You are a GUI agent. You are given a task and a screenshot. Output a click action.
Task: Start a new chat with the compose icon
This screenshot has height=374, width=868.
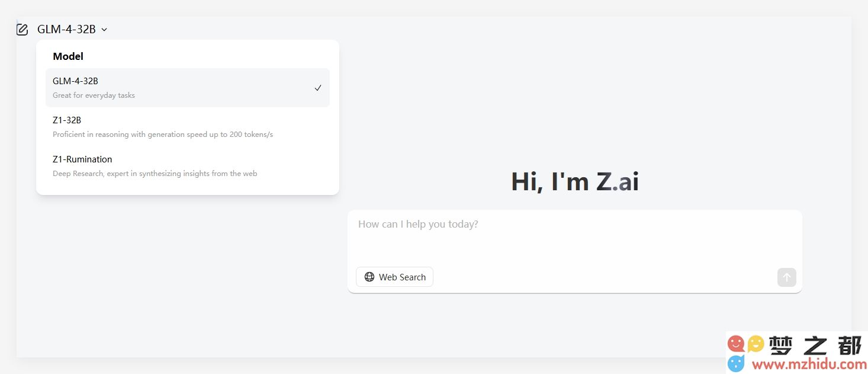[22, 30]
